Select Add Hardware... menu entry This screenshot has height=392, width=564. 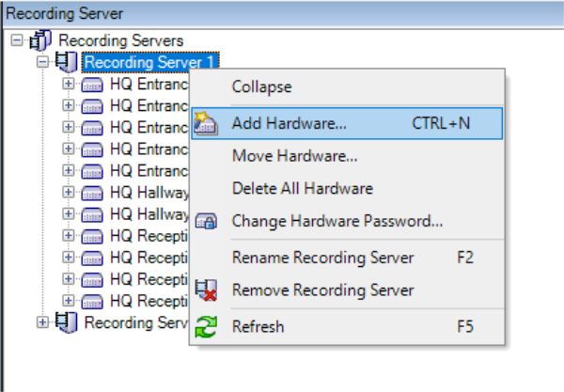[290, 123]
